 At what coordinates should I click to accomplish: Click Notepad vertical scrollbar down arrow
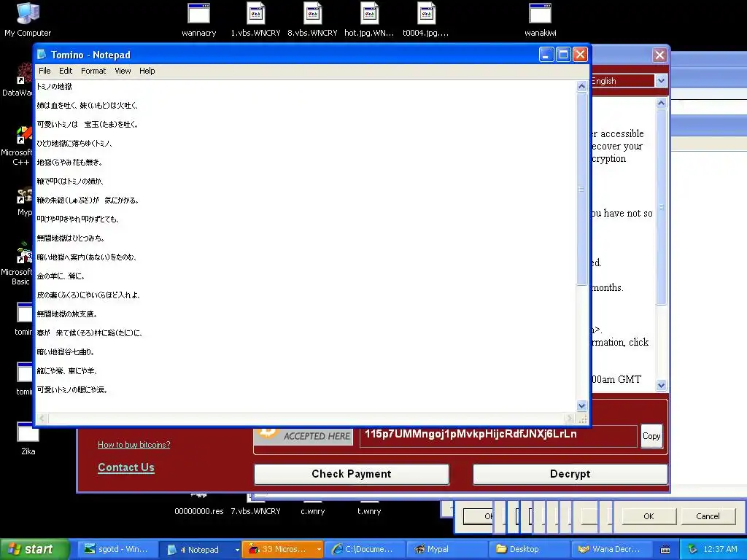pyautogui.click(x=581, y=405)
